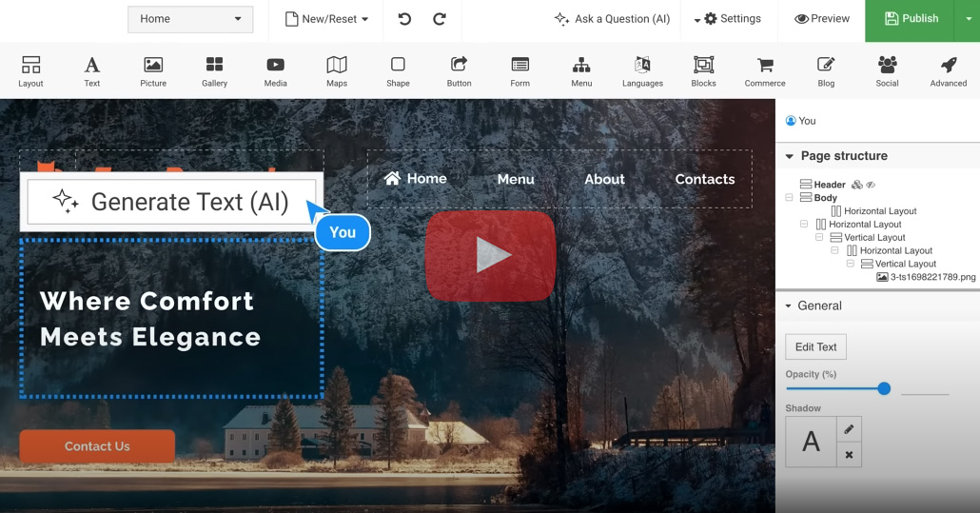Click Generate Text (AI) button
Image resolution: width=980 pixels, height=513 pixels.
pos(171,202)
